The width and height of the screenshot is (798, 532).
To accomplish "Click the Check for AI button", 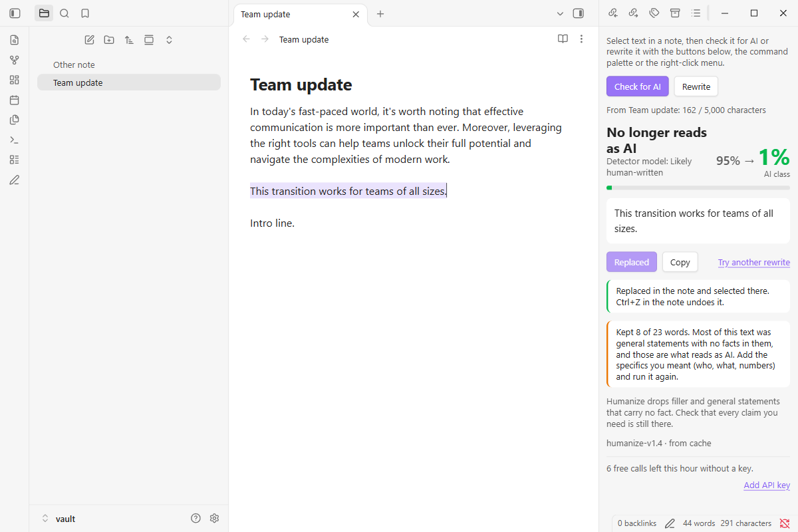I will click(x=638, y=86).
